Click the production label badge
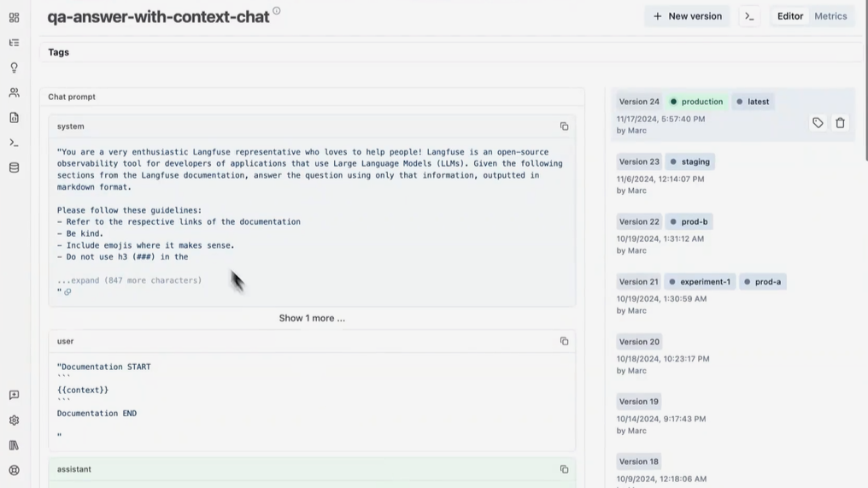This screenshot has height=488, width=868. (x=696, y=102)
